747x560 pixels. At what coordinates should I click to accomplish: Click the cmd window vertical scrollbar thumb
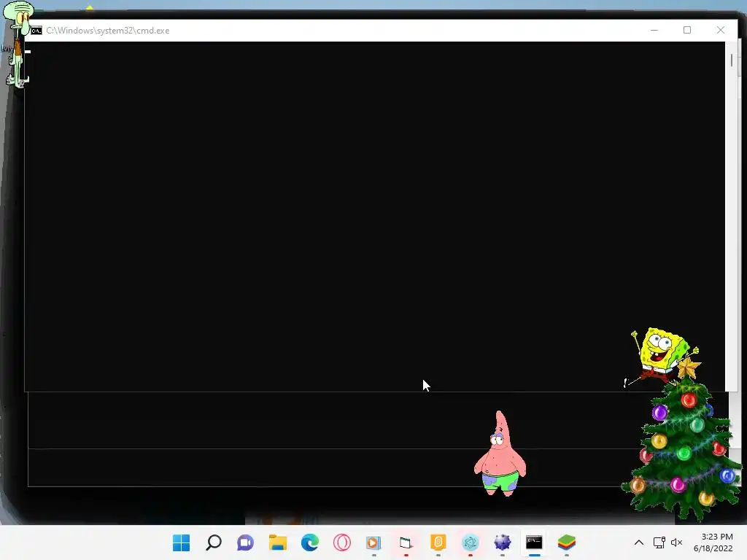pyautogui.click(x=731, y=61)
